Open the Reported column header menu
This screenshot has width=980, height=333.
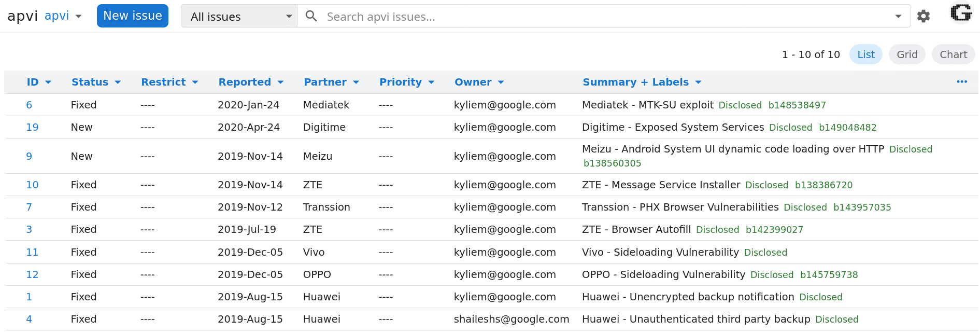pos(250,82)
